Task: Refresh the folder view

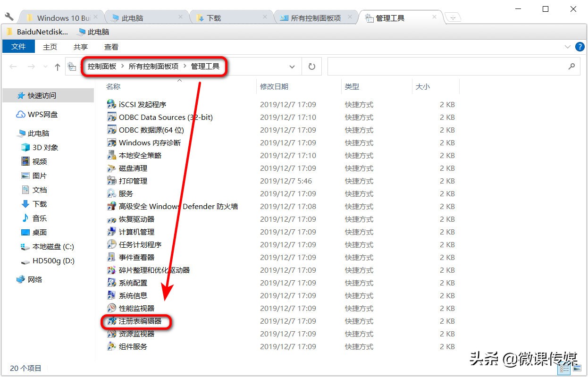Action: 311,67
